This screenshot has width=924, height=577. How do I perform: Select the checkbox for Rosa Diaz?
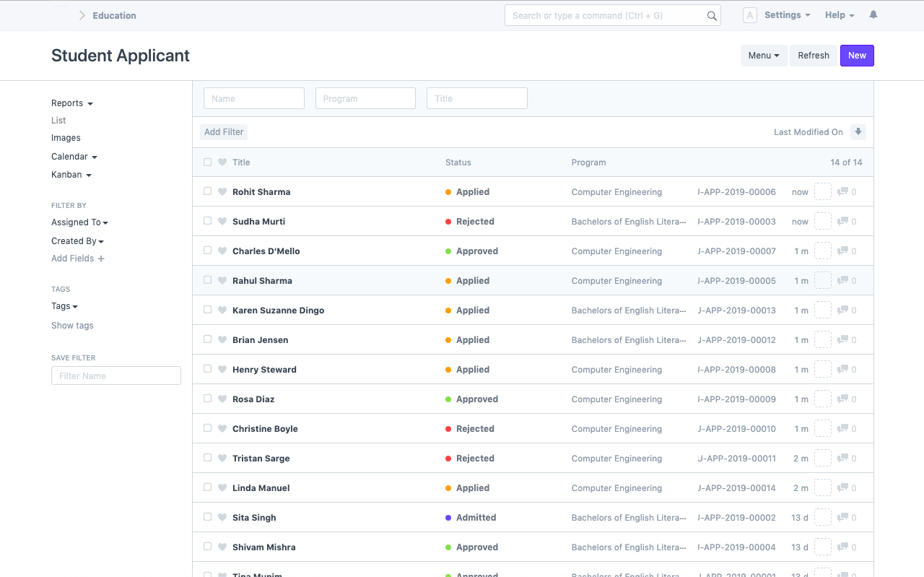coord(208,399)
